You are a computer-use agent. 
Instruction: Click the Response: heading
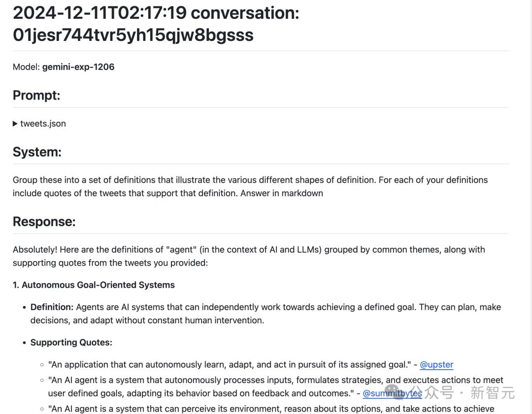(x=44, y=222)
